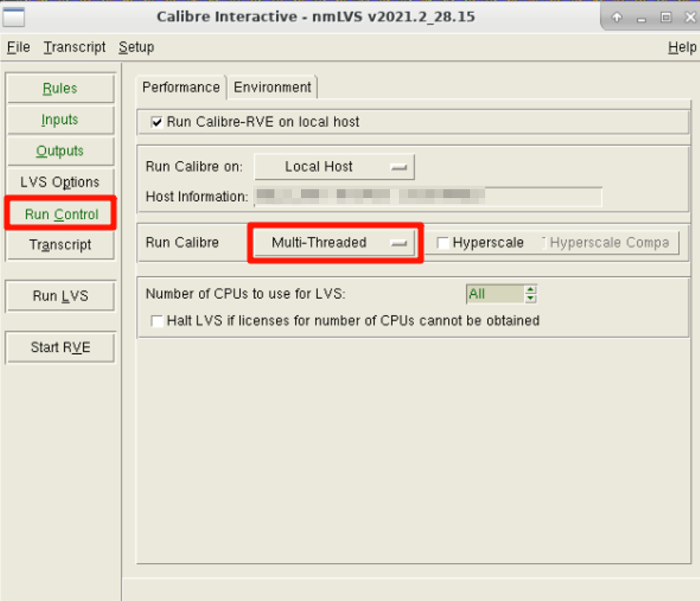Toggle Halt LVS if licenses unavailable checkbox
700x601 pixels.
[x=157, y=321]
